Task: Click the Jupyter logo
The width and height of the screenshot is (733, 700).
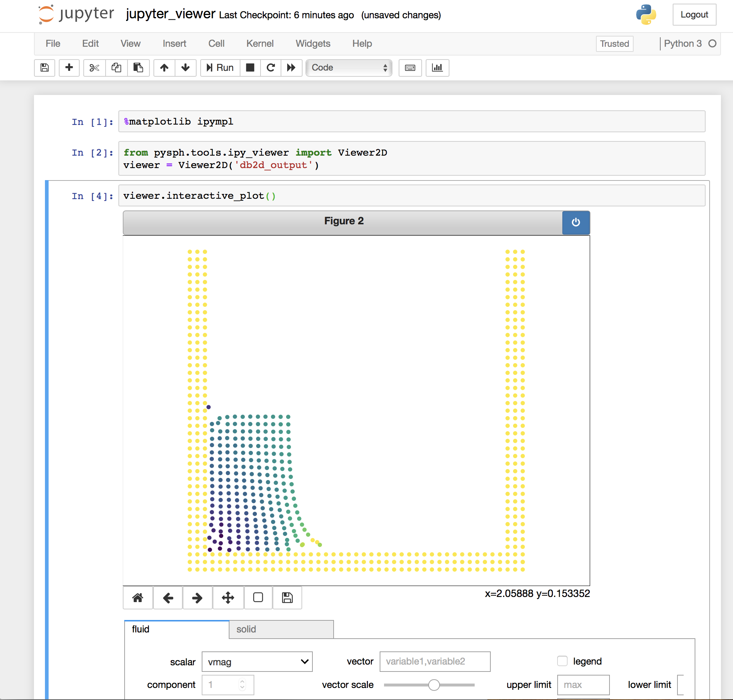Action: click(x=76, y=14)
